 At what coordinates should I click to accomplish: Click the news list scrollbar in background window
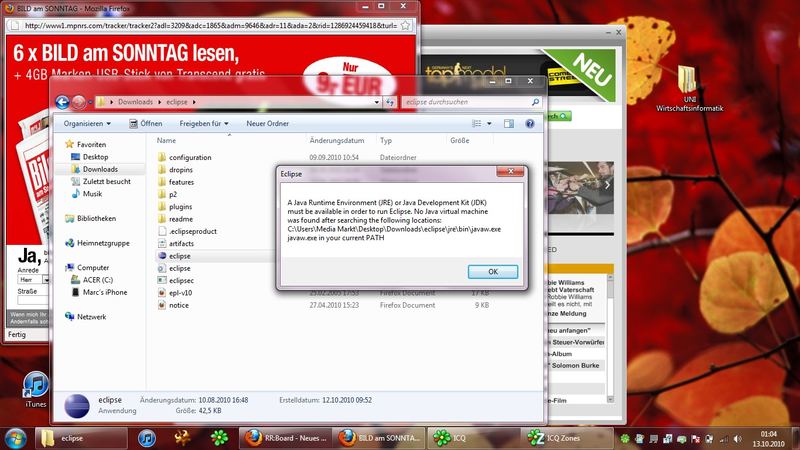click(x=610, y=338)
